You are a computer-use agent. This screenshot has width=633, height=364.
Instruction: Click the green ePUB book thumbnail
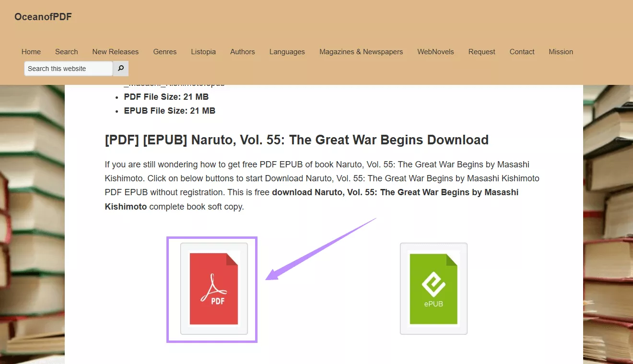[433, 288]
